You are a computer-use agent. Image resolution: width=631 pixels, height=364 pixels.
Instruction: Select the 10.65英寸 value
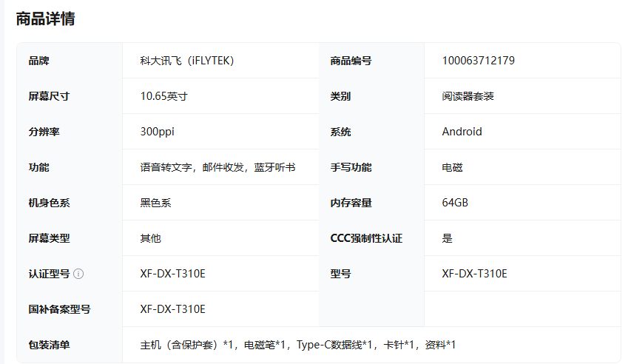pyautogui.click(x=163, y=96)
